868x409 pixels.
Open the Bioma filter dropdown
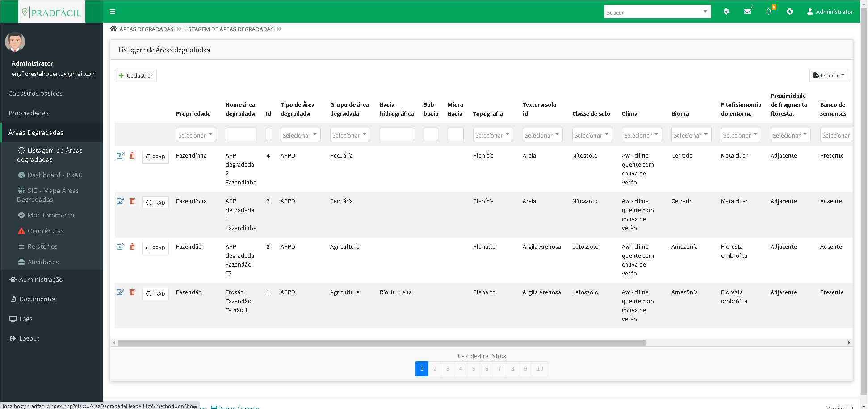[691, 135]
